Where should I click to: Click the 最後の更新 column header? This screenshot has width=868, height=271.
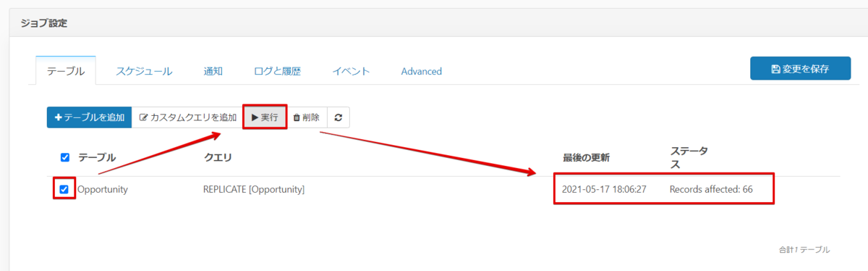(586, 157)
